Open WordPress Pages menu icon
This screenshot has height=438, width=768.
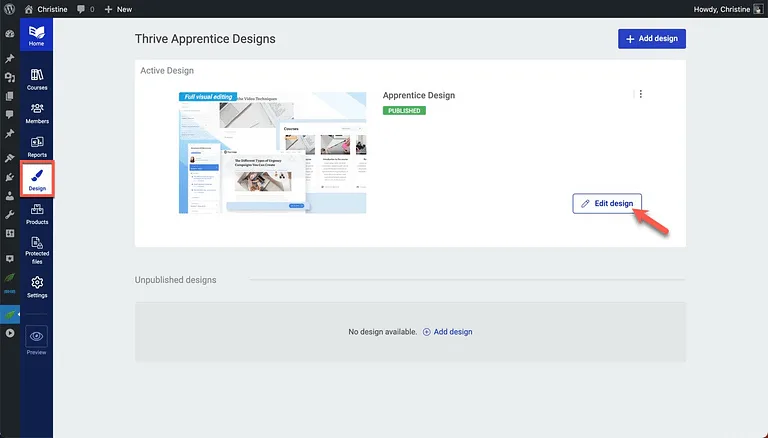(x=10, y=96)
